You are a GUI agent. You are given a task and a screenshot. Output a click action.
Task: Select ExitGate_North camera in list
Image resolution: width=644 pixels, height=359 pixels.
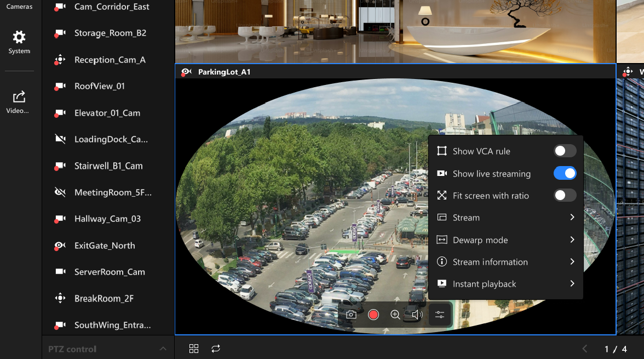105,246
